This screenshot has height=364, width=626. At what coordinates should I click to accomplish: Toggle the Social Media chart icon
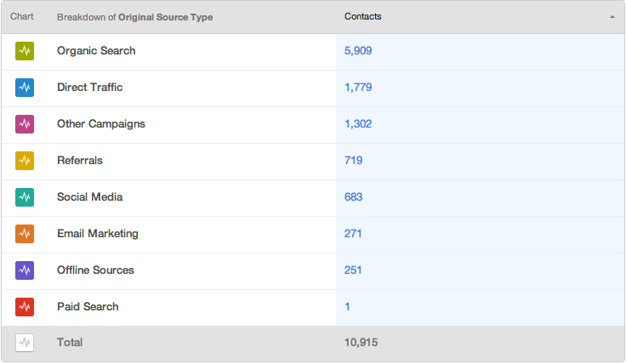click(25, 197)
